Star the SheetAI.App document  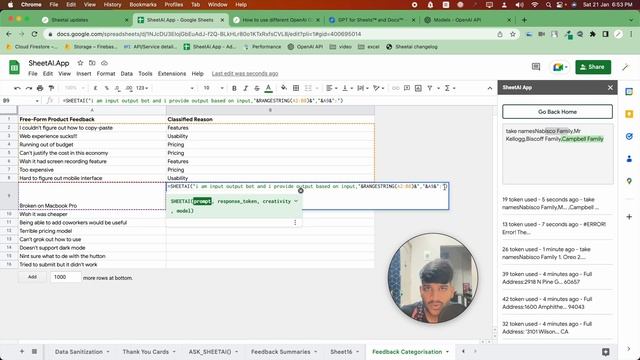(80, 63)
